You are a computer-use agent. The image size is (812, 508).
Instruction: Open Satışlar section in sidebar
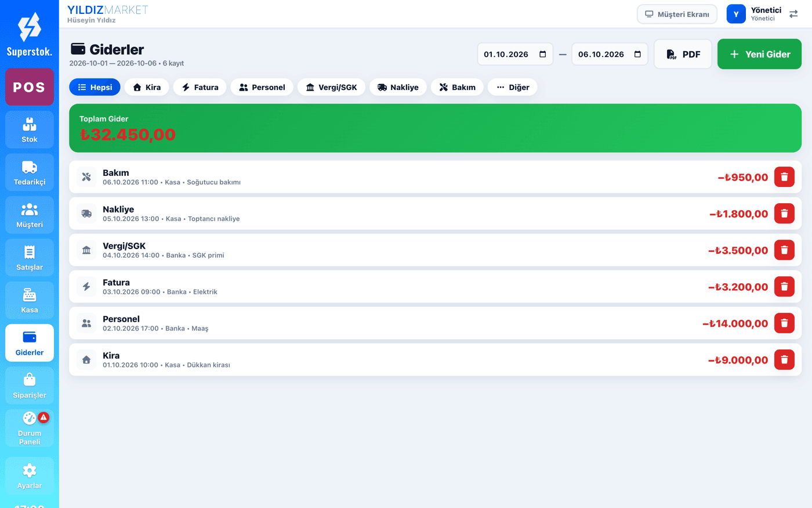[30, 258]
